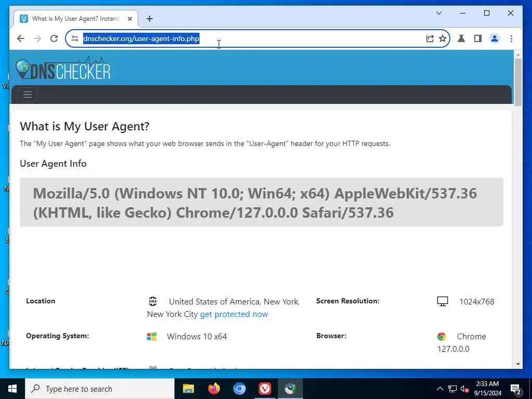Toggle the browser side panel
The width and height of the screenshot is (532, 399).
478,38
